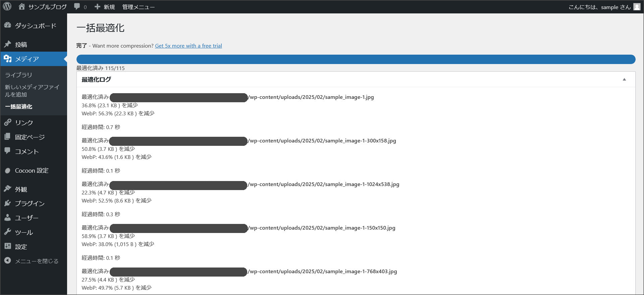Screen dimensions: 644x295
Task: Click the Get 5x more free trial link
Action: point(188,46)
